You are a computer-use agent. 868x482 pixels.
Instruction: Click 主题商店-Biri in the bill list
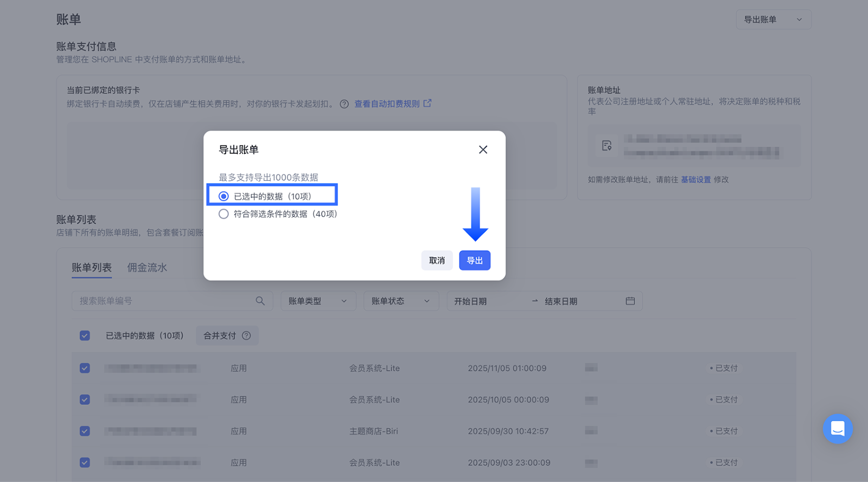point(374,431)
